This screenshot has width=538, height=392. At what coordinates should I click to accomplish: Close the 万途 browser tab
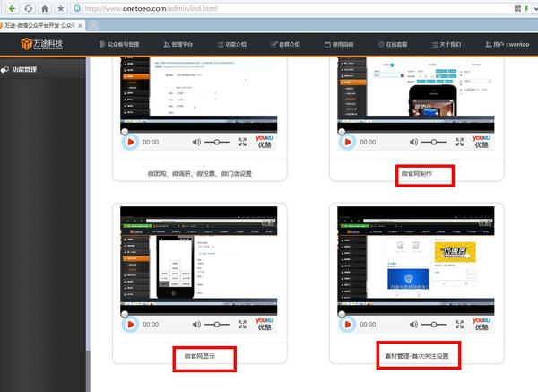tap(81, 26)
